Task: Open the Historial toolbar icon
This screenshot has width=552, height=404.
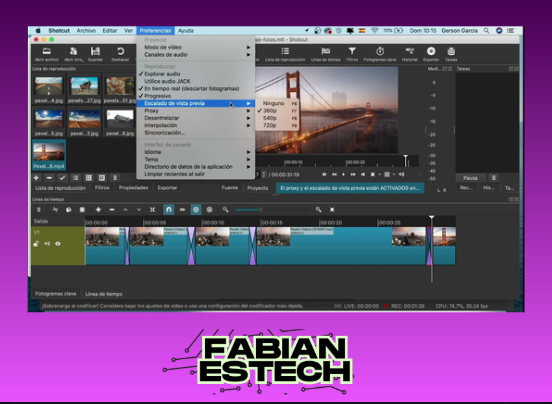Action: 409,51
